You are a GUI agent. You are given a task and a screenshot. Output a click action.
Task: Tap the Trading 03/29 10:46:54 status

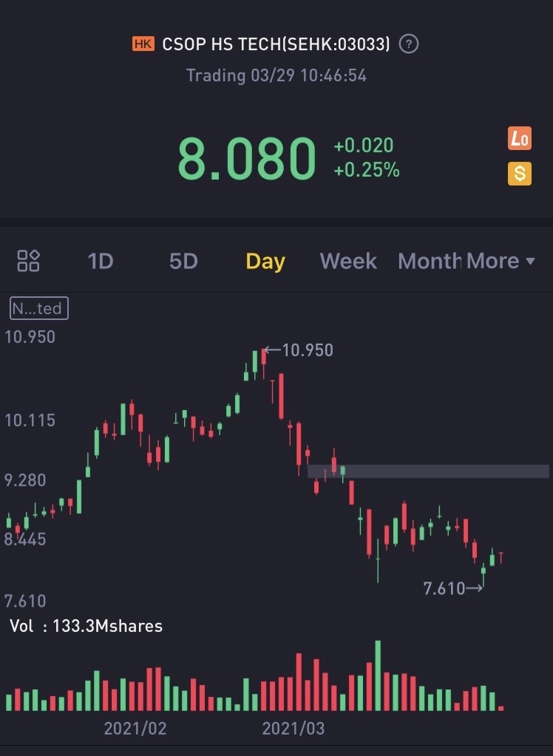[276, 75]
